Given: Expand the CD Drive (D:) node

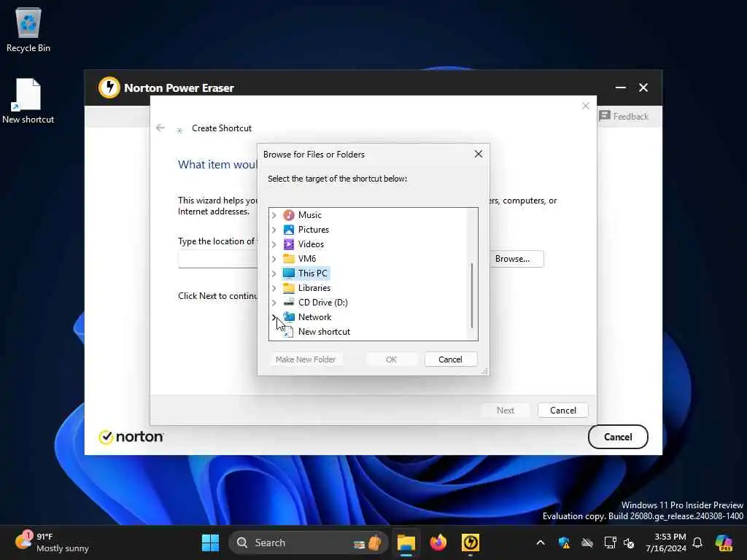Looking at the screenshot, I should coord(274,303).
